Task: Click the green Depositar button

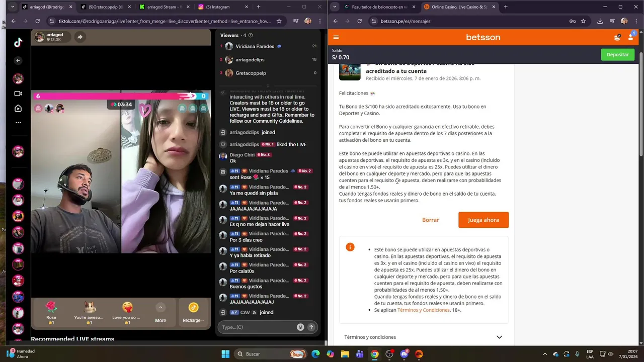Action: click(x=617, y=54)
